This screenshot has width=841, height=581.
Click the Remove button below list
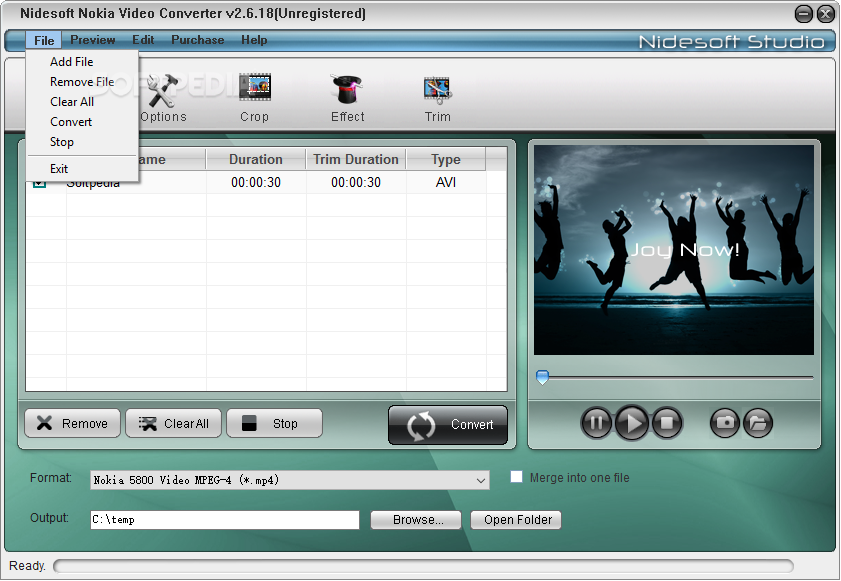point(72,423)
